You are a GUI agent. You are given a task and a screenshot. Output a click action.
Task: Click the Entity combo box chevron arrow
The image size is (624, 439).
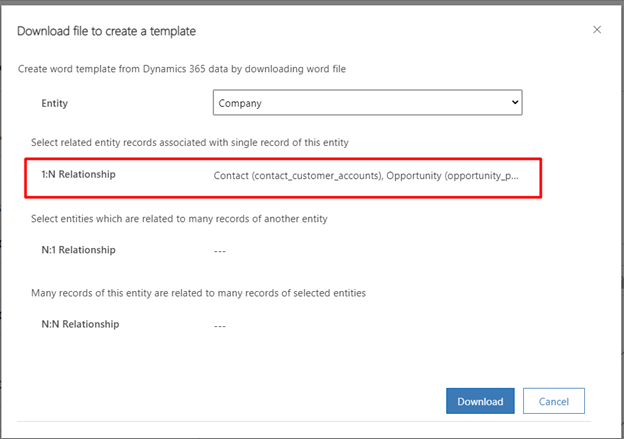[x=515, y=103]
